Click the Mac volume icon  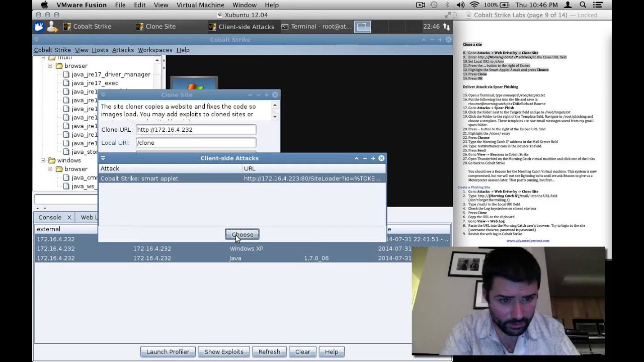460,5
